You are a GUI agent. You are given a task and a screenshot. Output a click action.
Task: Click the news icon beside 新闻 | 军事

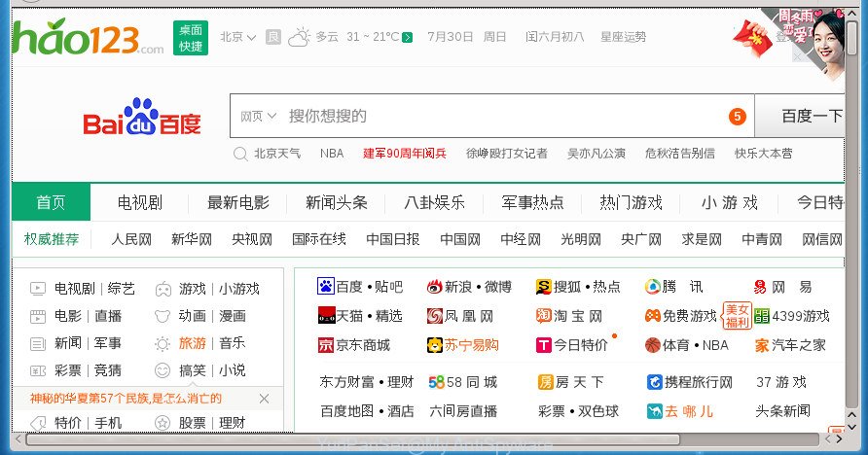click(x=38, y=344)
